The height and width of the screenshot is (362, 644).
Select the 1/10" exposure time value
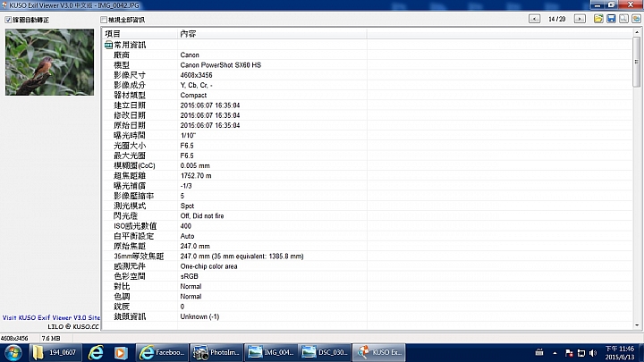[188, 136]
